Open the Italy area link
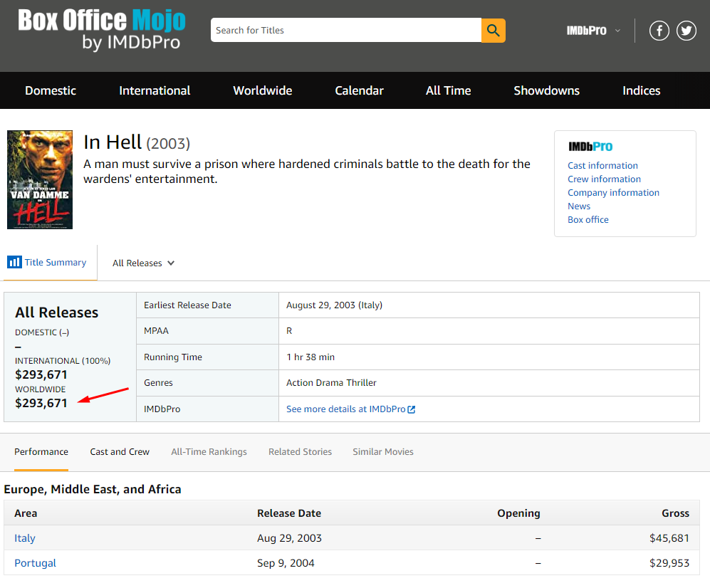The image size is (710, 588). click(x=25, y=538)
